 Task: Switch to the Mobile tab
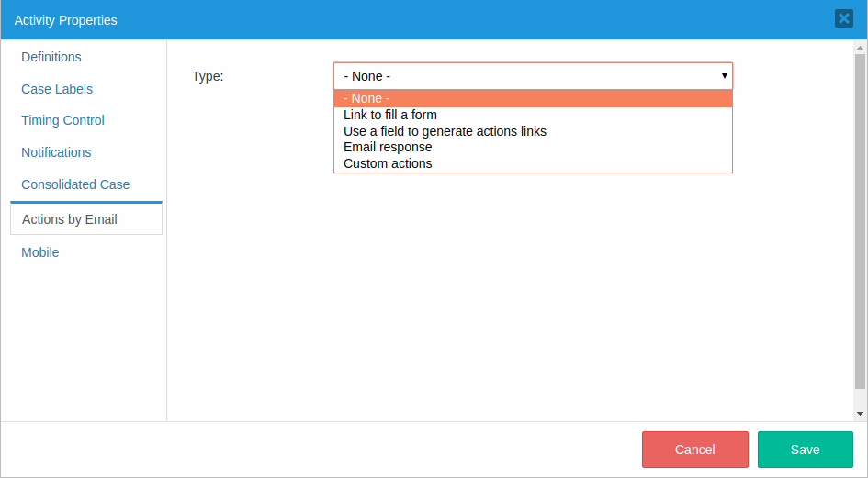(x=40, y=252)
